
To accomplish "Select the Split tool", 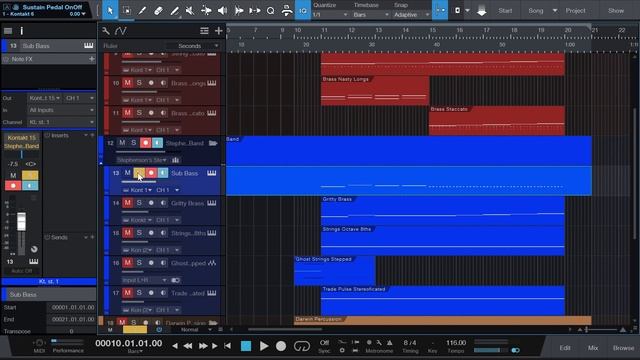I will pos(142,11).
